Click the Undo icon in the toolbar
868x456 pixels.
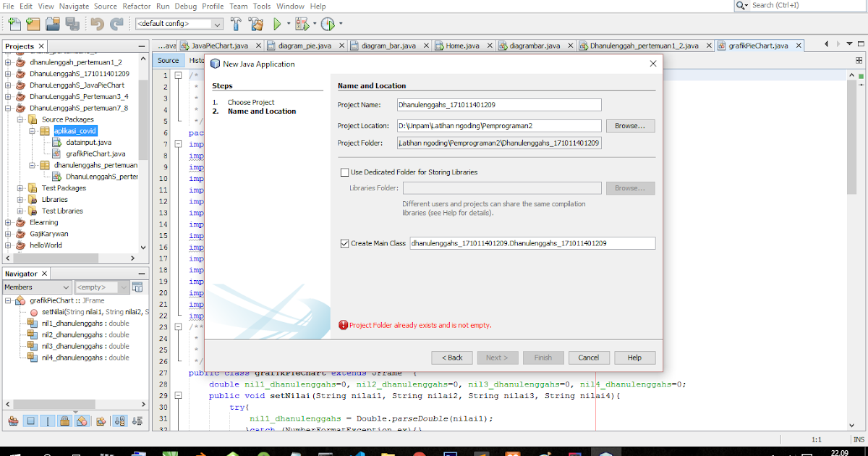click(96, 23)
